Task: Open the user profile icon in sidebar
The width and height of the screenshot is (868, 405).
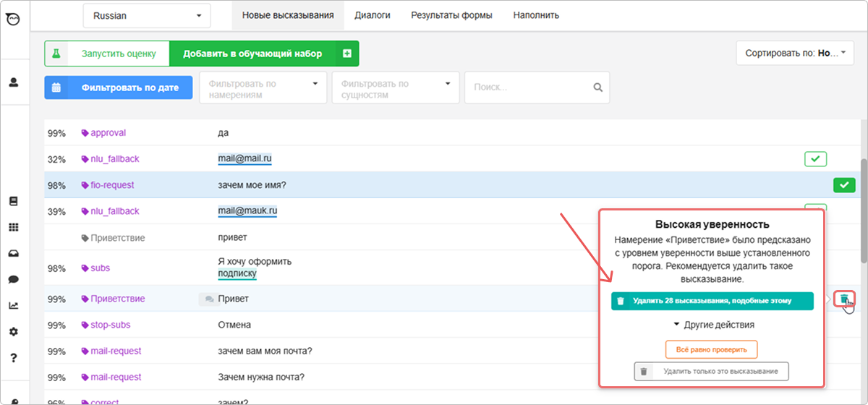Action: point(14,82)
